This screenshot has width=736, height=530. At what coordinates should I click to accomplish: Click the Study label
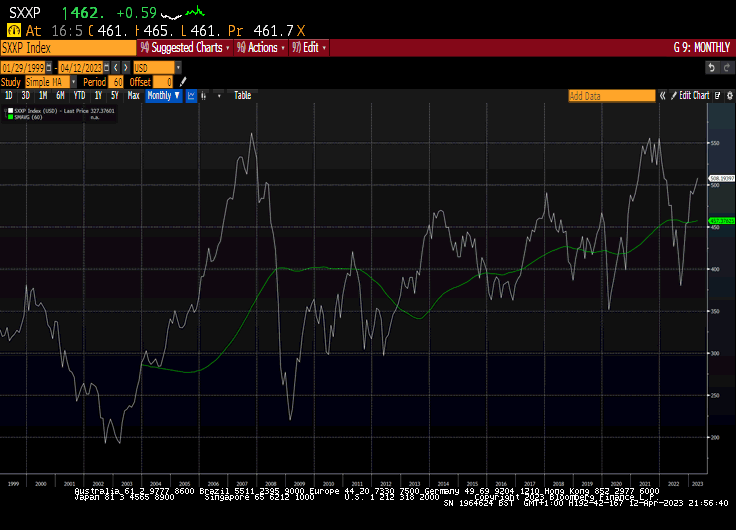pyautogui.click(x=11, y=82)
